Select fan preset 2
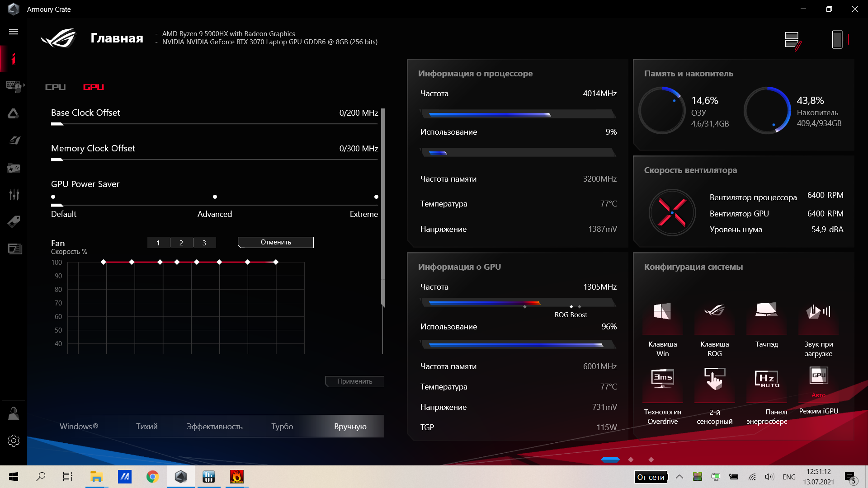868x488 pixels. (x=181, y=243)
